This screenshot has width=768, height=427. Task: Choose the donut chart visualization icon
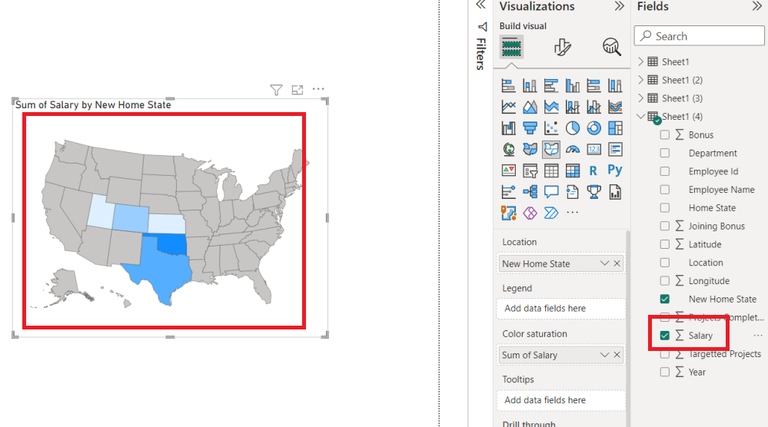pos(594,128)
